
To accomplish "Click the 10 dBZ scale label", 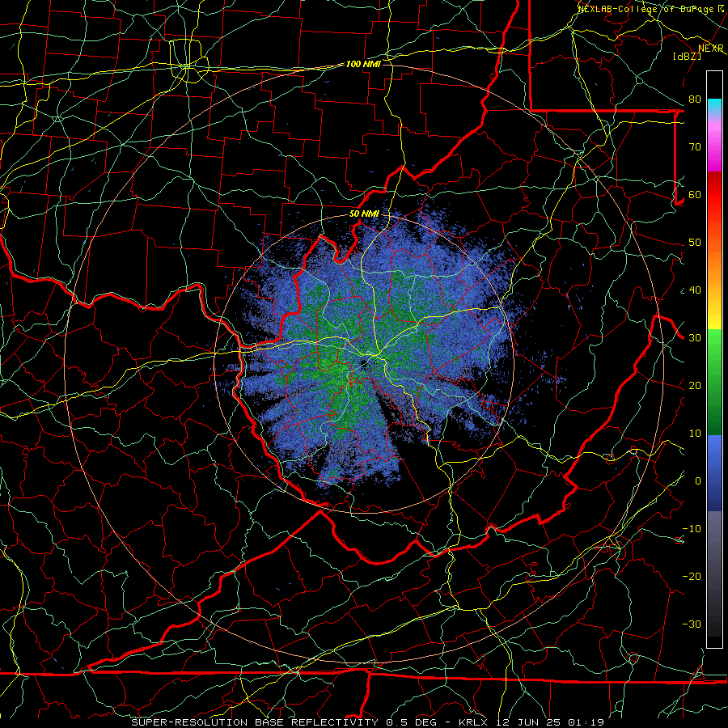I will click(695, 434).
